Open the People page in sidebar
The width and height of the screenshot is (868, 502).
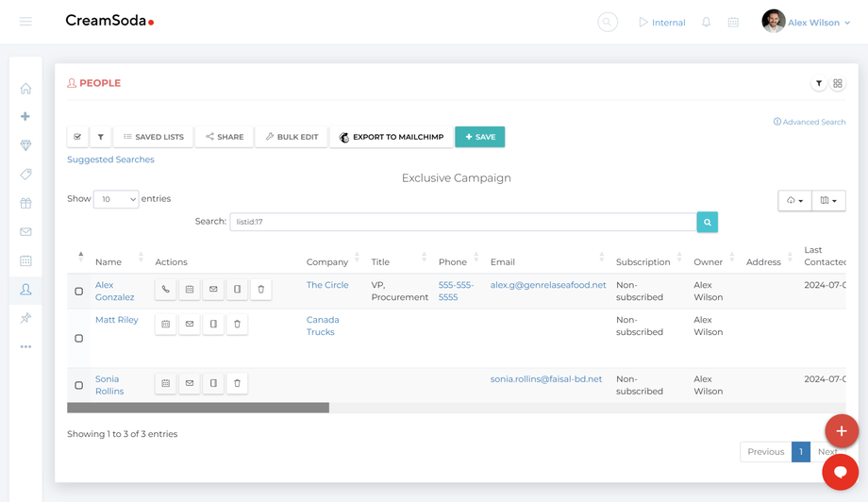pos(25,290)
